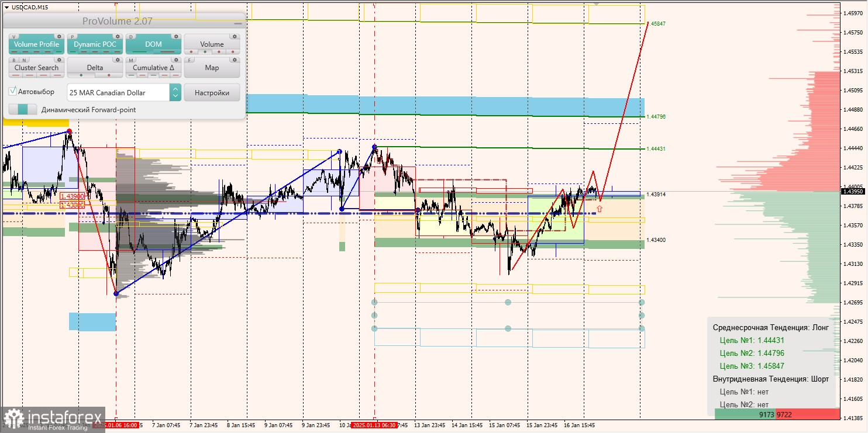
Task: Toggle the Map indicator
Action: [212, 67]
